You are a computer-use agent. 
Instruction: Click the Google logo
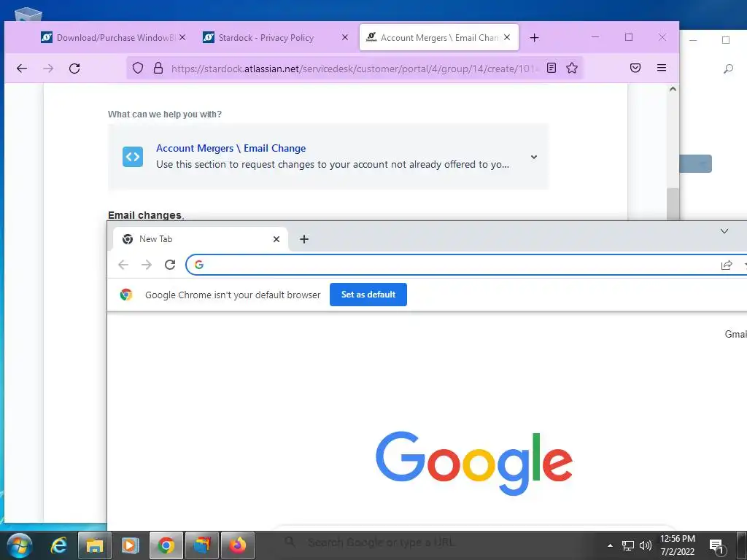click(x=474, y=463)
